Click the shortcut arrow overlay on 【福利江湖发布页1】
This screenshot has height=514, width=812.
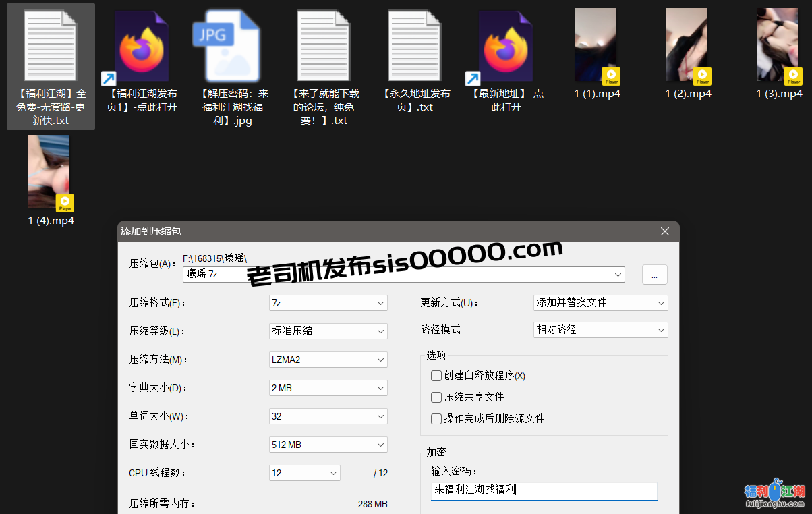(x=110, y=79)
